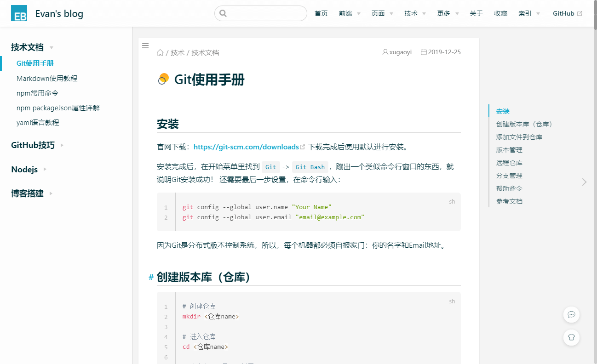The height and width of the screenshot is (364, 597).
Task: Click Evan's blog site title
Action: [x=59, y=14]
